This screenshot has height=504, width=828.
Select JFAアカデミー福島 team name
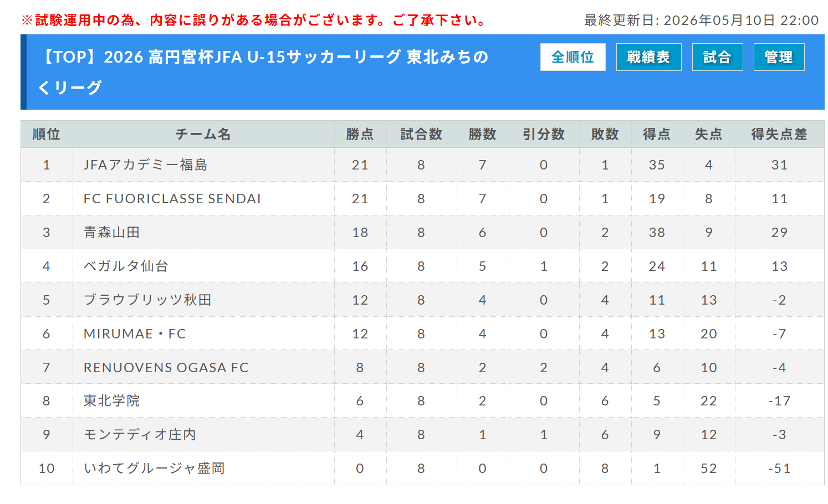(145, 164)
